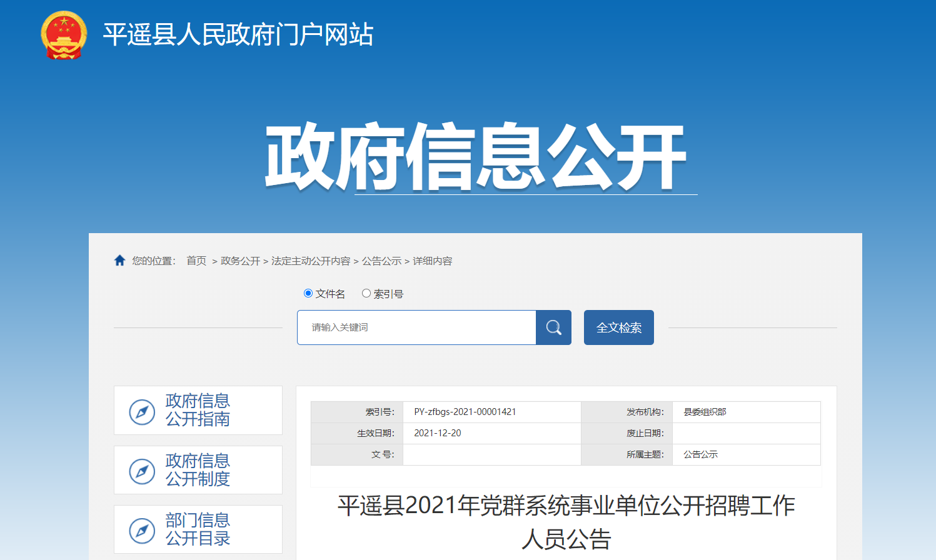Click the 所属主题: table label
This screenshot has height=560, width=936.
(x=645, y=454)
